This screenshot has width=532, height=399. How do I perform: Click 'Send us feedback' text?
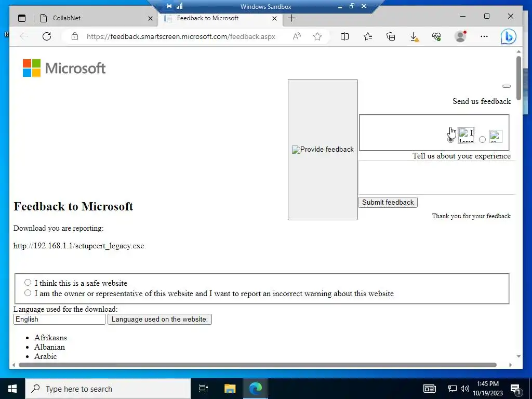click(x=482, y=101)
